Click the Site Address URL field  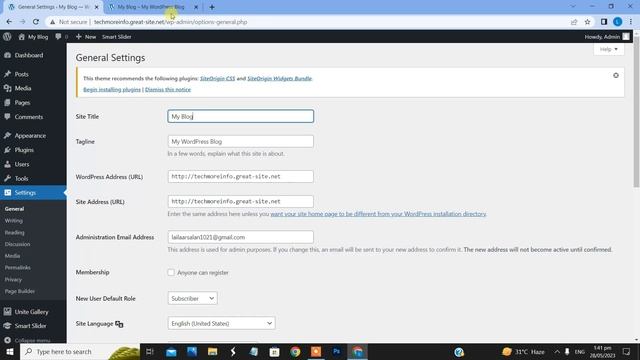240,202
